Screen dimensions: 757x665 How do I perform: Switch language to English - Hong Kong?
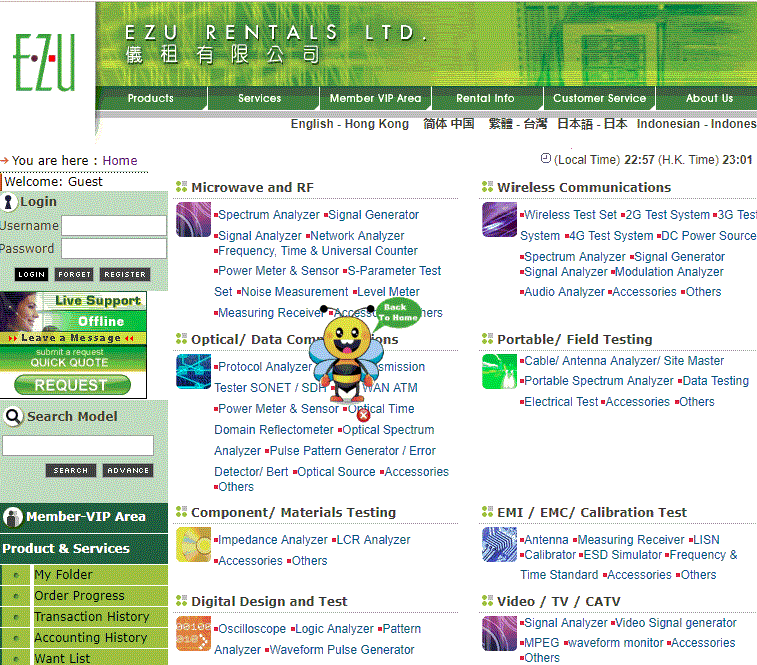click(350, 124)
